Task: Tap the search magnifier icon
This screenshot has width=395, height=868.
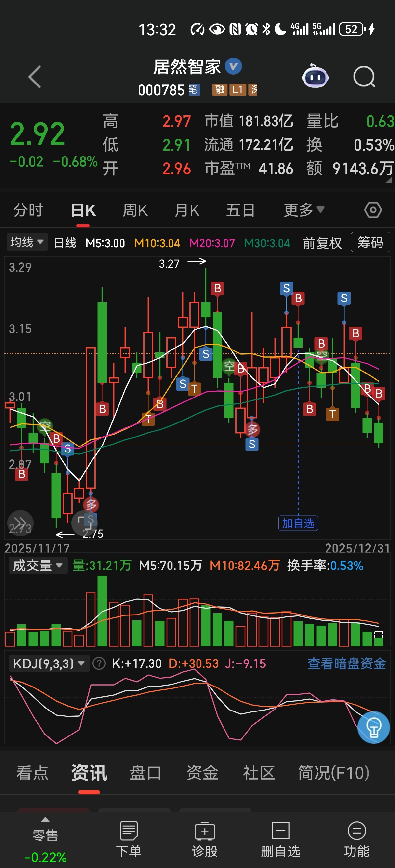Action: 364,77
